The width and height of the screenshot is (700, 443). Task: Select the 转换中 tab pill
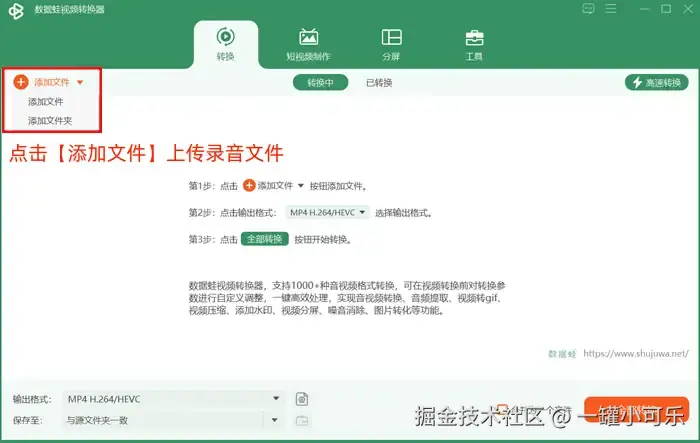click(321, 82)
